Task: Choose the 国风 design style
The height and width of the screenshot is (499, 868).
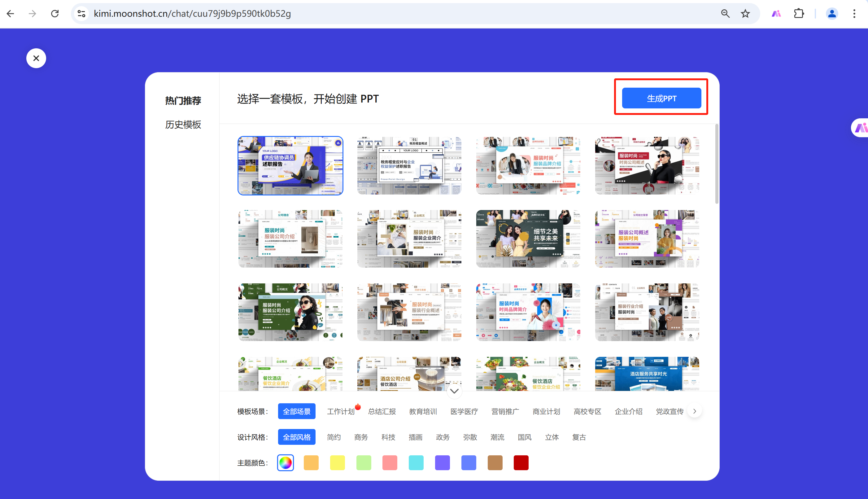Action: click(x=525, y=437)
